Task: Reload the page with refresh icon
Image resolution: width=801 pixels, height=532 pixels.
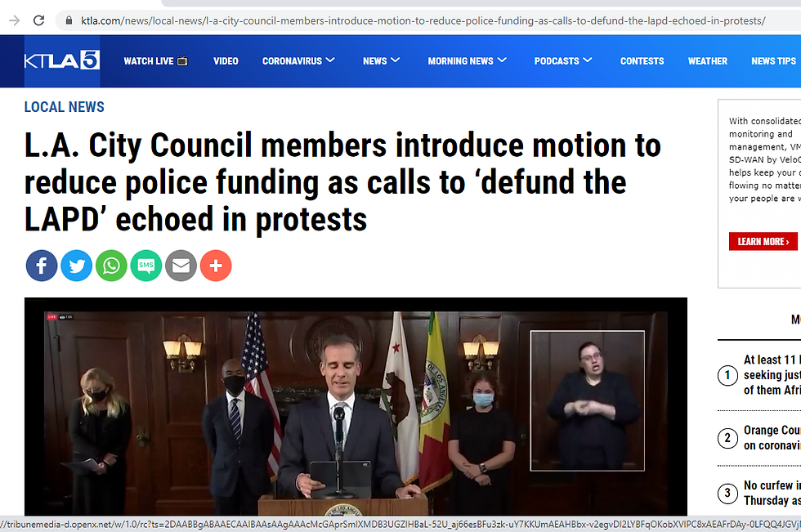Action: point(38,20)
